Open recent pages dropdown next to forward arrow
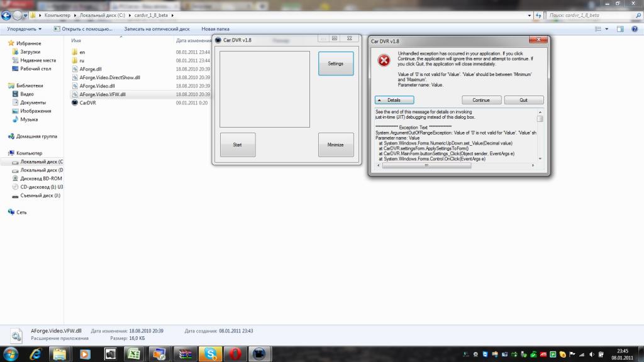The image size is (644, 362). click(x=25, y=16)
